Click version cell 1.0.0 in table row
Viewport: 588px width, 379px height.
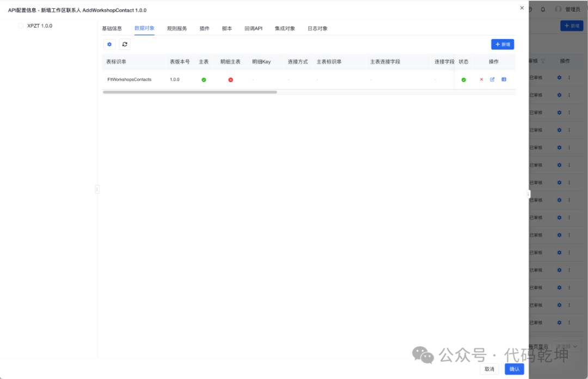tap(175, 79)
